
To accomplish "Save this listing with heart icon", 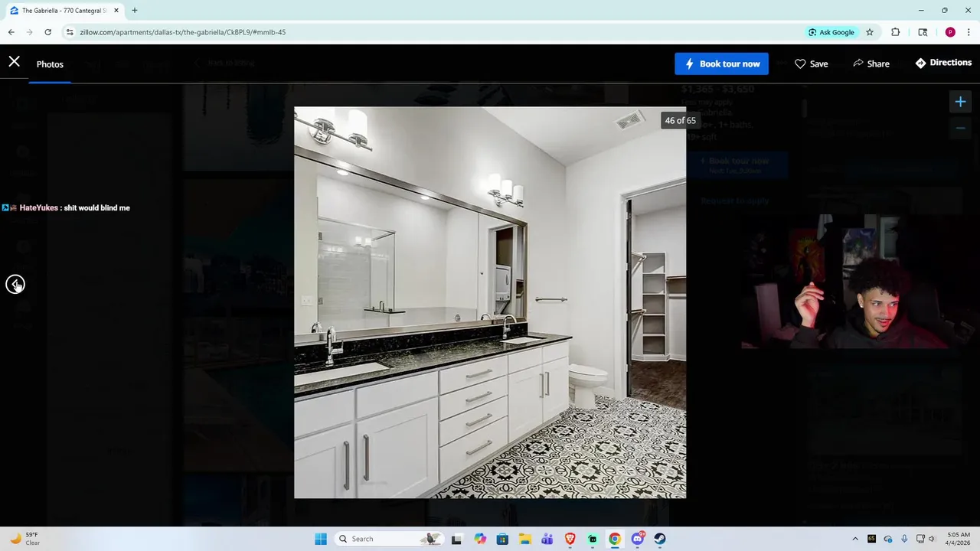I will [811, 64].
